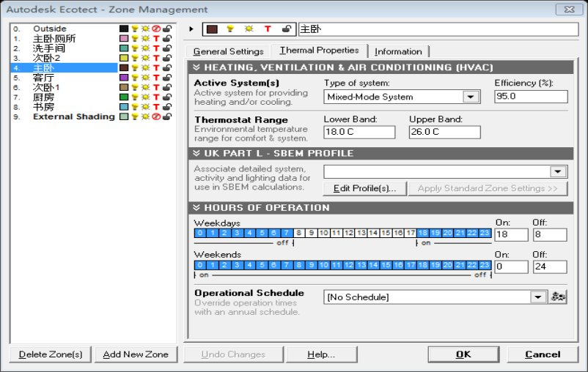Collapse the Hours of Operation section

(381, 207)
